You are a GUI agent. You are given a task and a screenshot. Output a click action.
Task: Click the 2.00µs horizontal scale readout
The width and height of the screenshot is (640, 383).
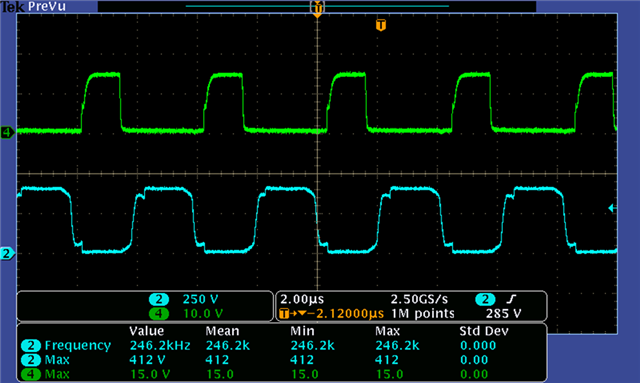pos(302,299)
